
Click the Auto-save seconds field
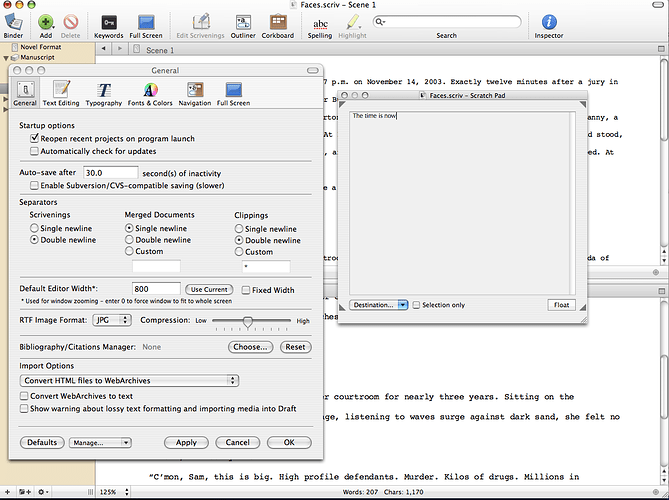111,173
